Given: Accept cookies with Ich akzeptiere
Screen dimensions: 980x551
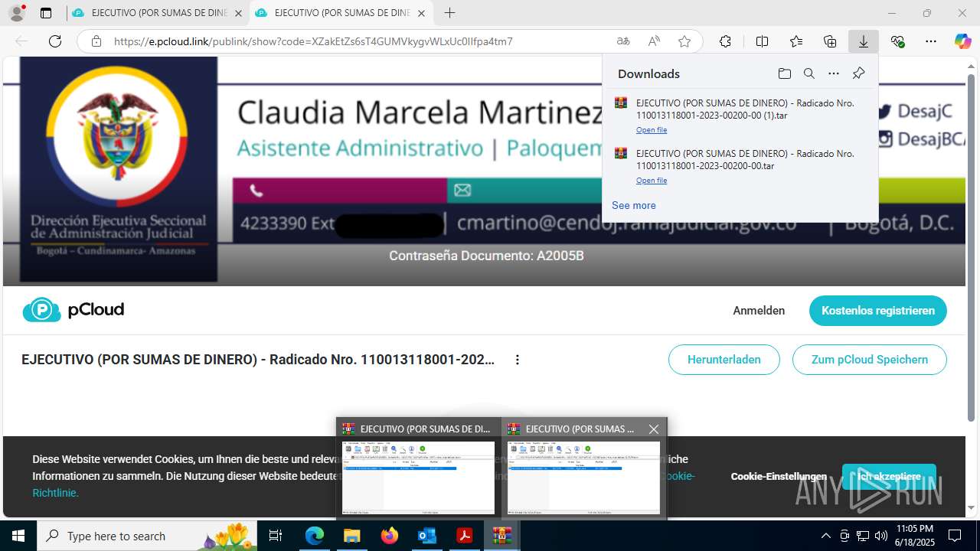Looking at the screenshot, I should coord(889,476).
